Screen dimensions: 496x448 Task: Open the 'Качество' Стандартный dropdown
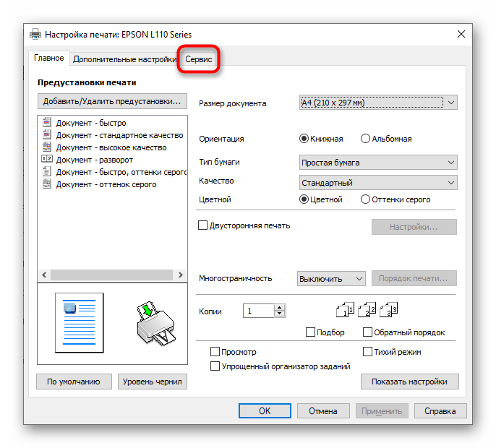tap(378, 183)
